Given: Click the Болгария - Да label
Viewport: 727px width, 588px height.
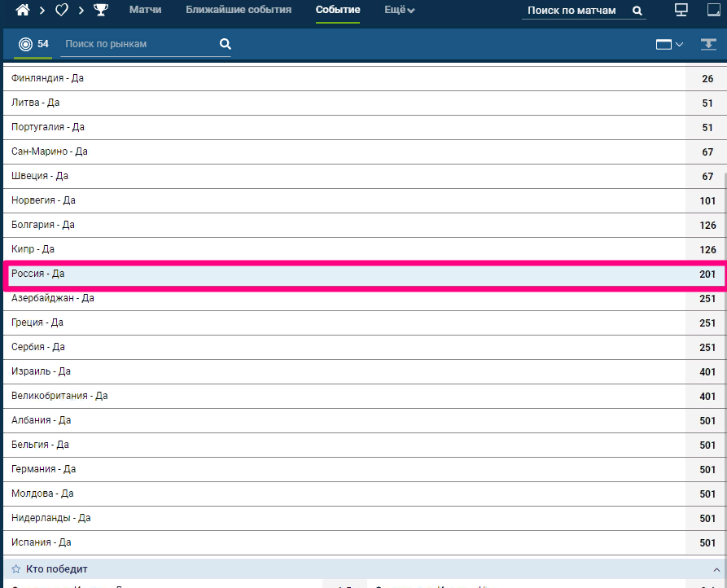Looking at the screenshot, I should coord(42,225).
